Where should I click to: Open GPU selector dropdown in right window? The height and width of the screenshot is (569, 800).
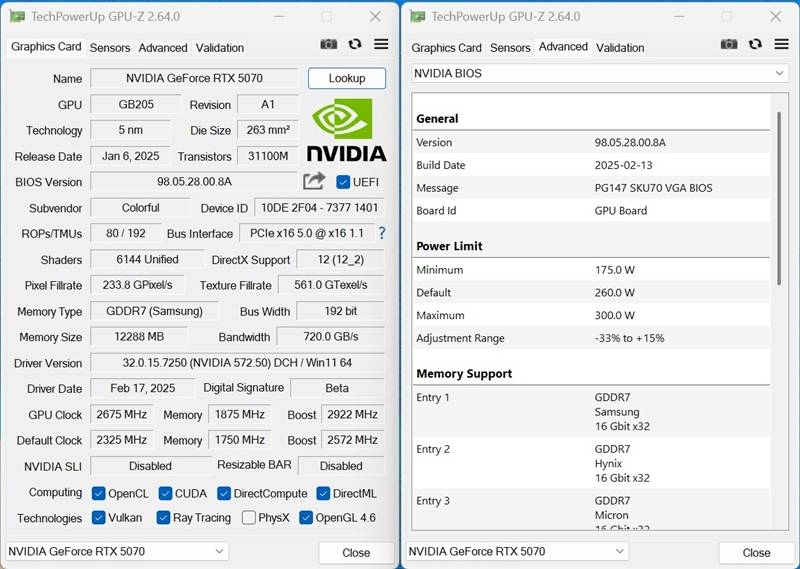pos(517,551)
